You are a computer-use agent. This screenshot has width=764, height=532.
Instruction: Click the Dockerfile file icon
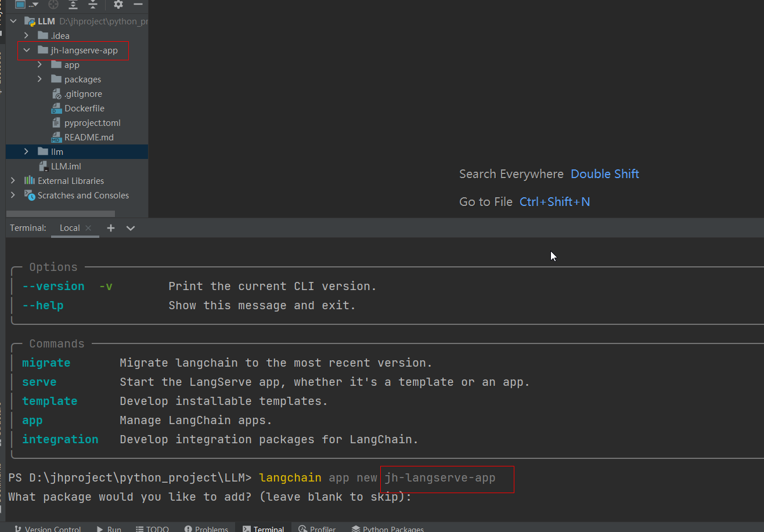click(56, 108)
